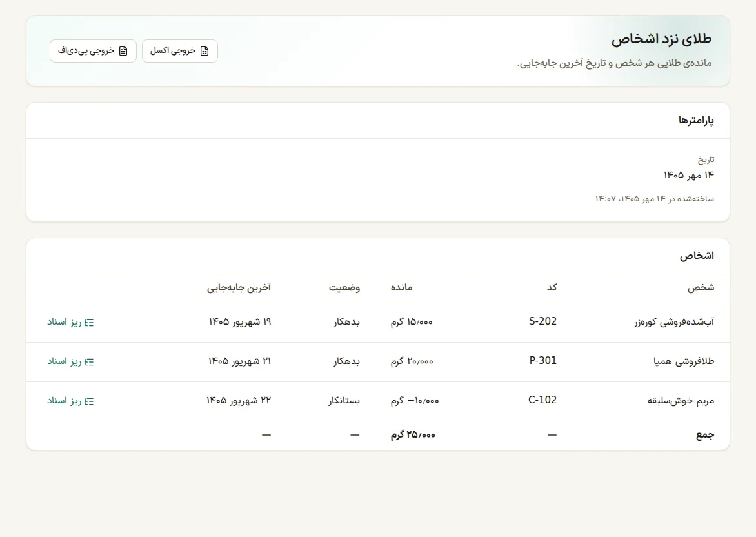Image resolution: width=756 pixels, height=537 pixels.
Task: Click the تاریخ parameter label
Action: tap(706, 159)
